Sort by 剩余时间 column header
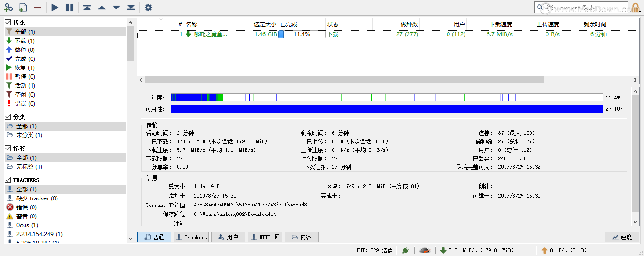644x256 pixels. (x=584, y=24)
